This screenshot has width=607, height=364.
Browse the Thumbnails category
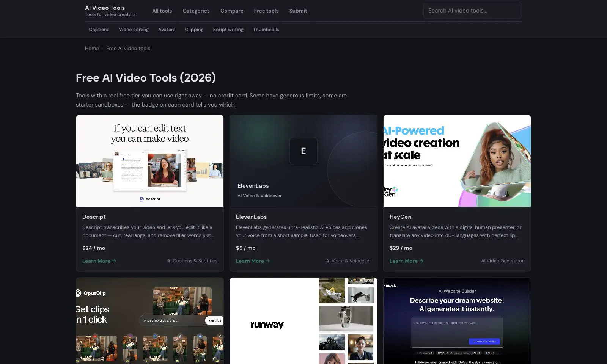click(x=266, y=30)
